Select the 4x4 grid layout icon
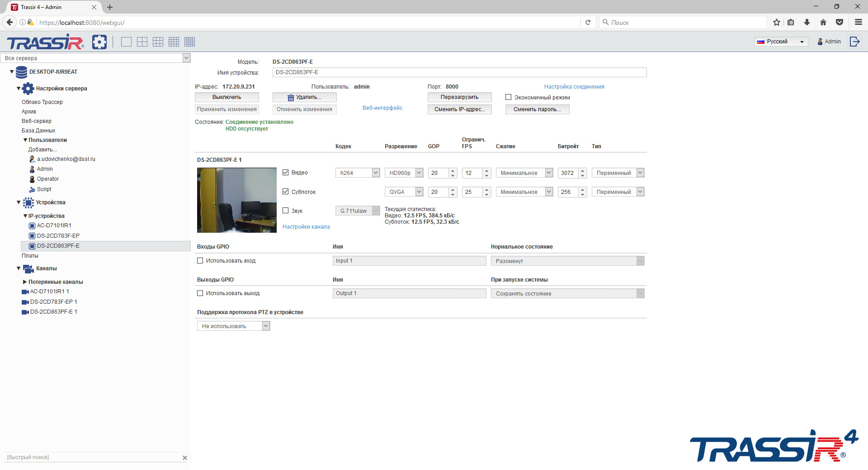Screen dimensions: 868x470 coord(174,42)
